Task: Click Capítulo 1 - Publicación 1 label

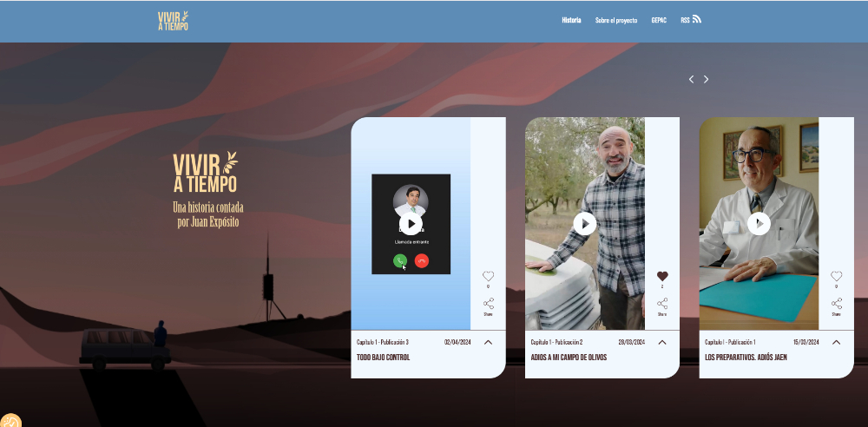Action: [x=730, y=342]
